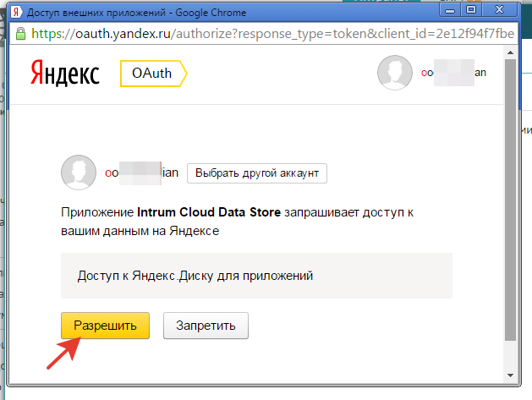The image size is (532, 400).
Task: Open the Яндекс logo link
Action: (65, 74)
